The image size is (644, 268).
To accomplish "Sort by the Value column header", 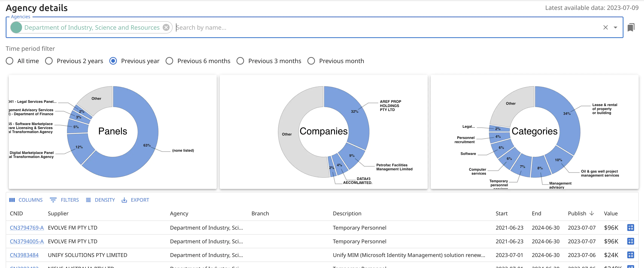I will [611, 213].
